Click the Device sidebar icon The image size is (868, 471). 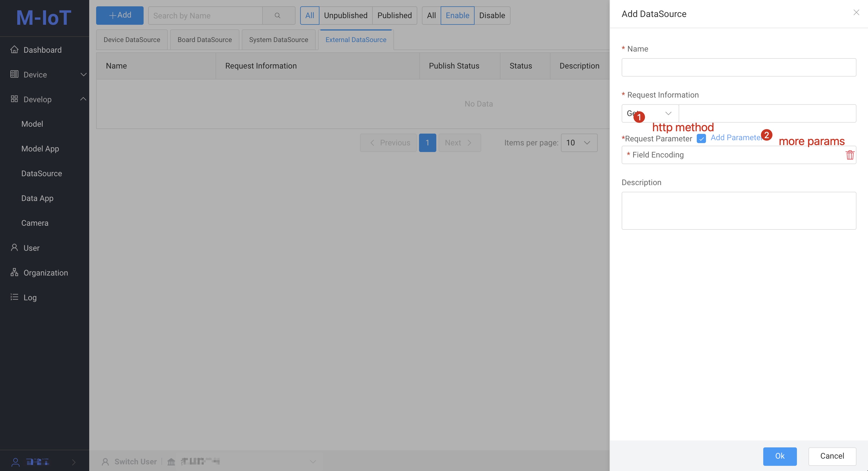14,74
